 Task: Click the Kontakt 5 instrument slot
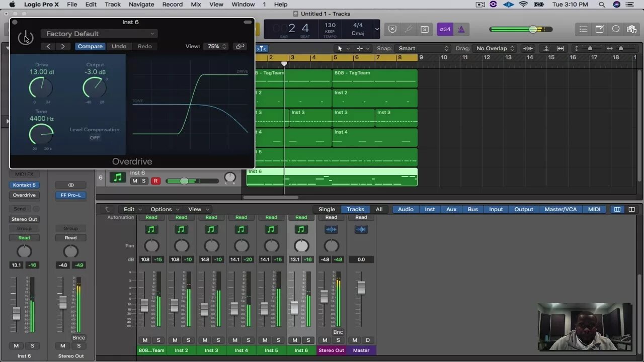[24, 185]
